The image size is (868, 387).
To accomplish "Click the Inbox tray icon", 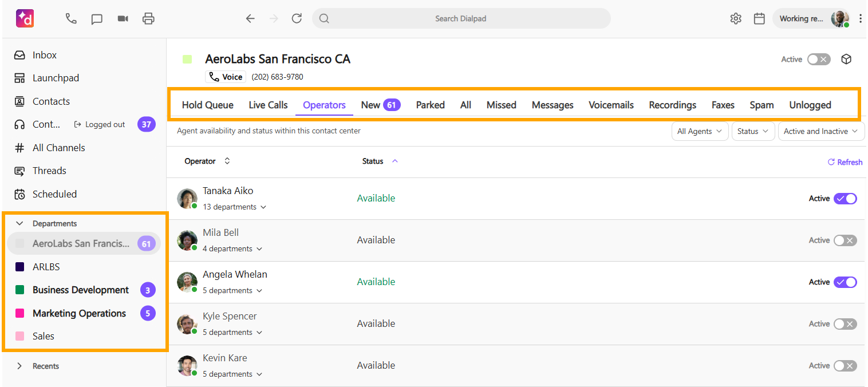I will pos(19,55).
